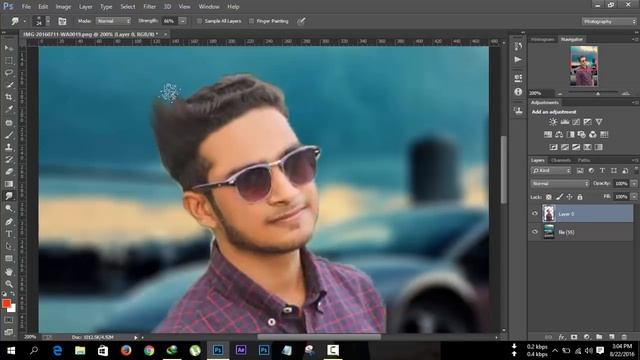Viewport: 640px width, 360px height.
Task: Open the Filter menu
Action: [x=149, y=7]
